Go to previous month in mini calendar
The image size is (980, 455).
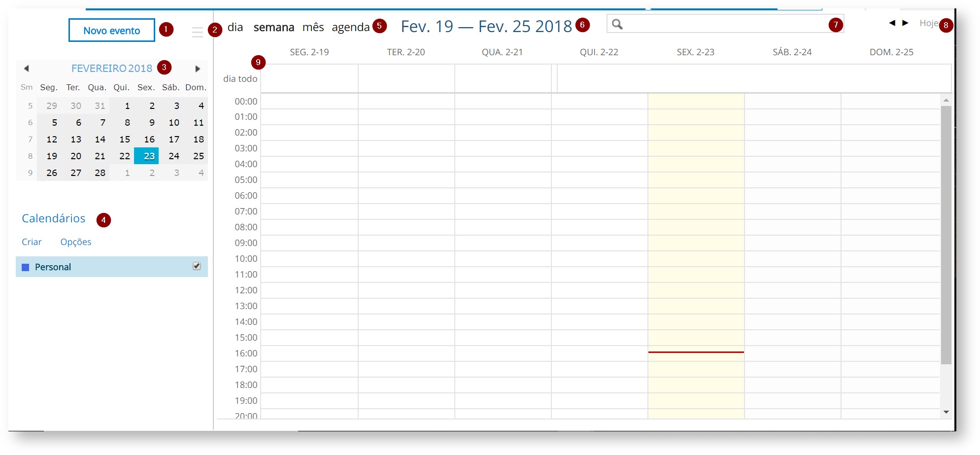click(27, 69)
